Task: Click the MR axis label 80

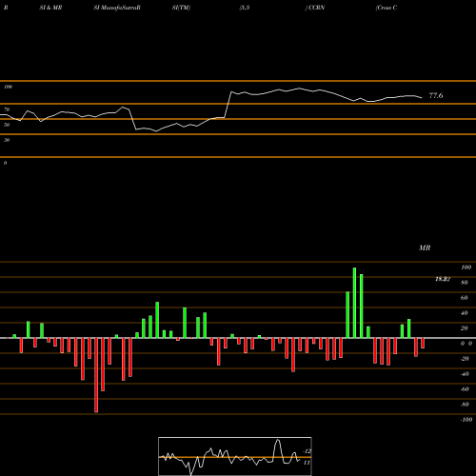Action: [x=465, y=283]
